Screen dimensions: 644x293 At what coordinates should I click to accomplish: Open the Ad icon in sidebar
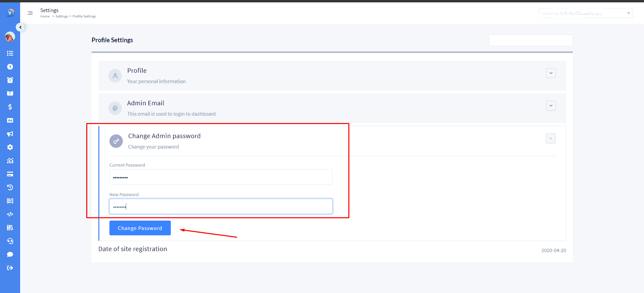[10, 120]
